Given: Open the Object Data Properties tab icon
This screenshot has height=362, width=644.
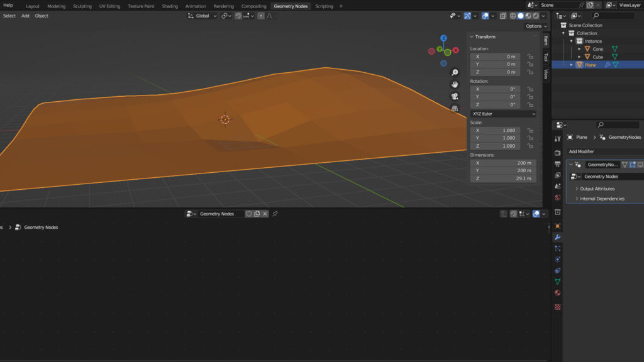Looking at the screenshot, I should coord(558,281).
